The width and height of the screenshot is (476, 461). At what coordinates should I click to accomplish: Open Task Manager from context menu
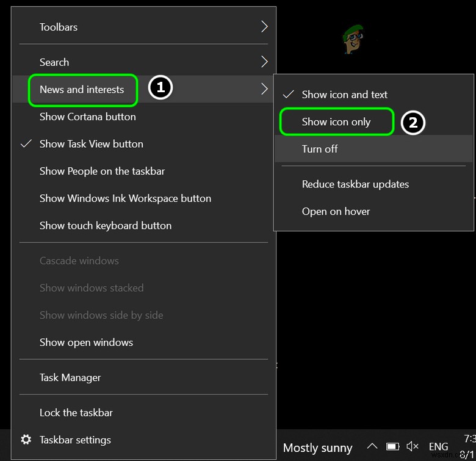click(70, 377)
